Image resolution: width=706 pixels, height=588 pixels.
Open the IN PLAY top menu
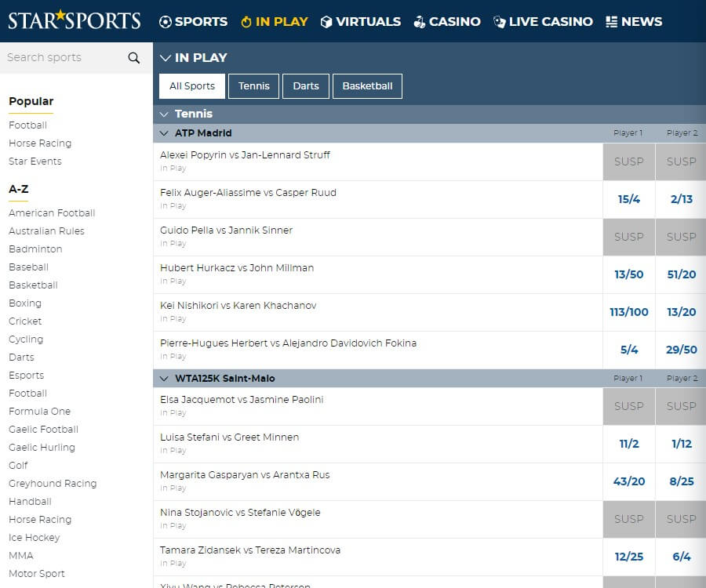275,22
